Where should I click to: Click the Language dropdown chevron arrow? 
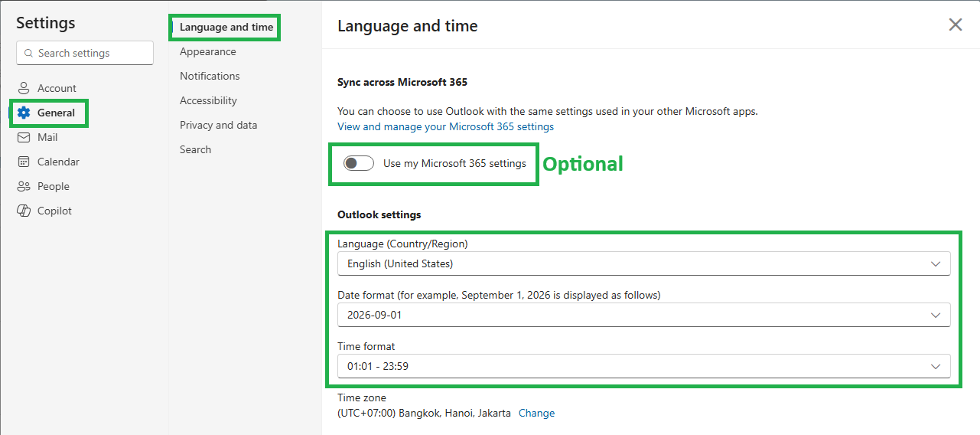coord(936,263)
